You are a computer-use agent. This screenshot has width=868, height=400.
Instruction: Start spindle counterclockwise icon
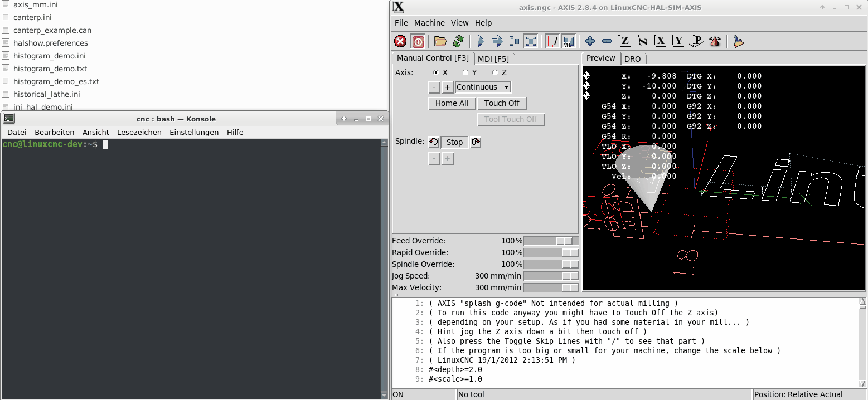(434, 142)
